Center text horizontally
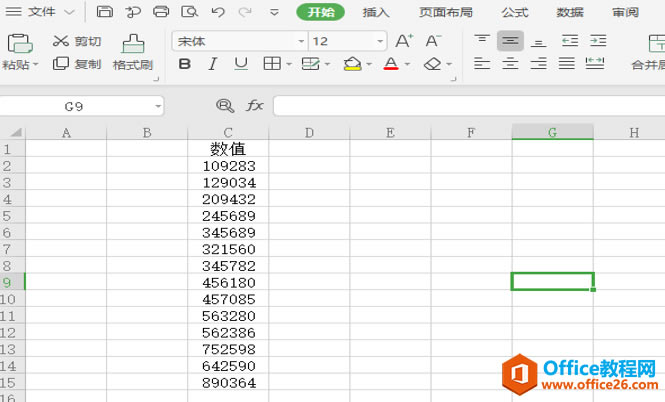This screenshot has width=665, height=402. tap(510, 64)
